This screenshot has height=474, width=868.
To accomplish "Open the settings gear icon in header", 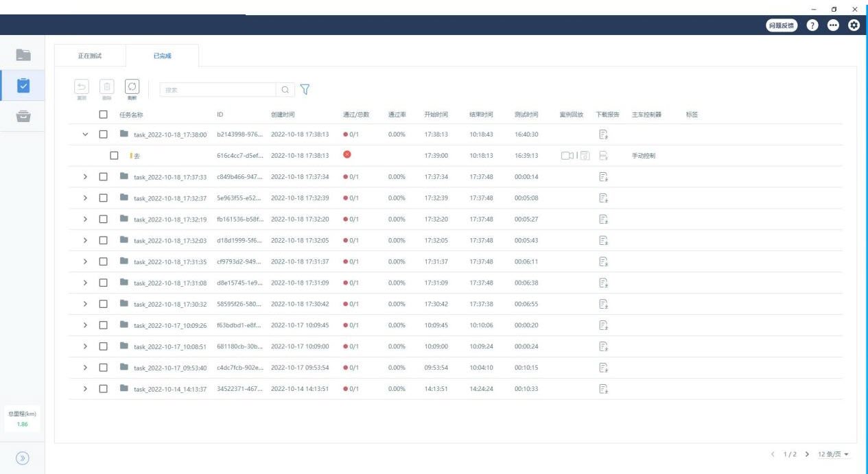I will pyautogui.click(x=854, y=25).
